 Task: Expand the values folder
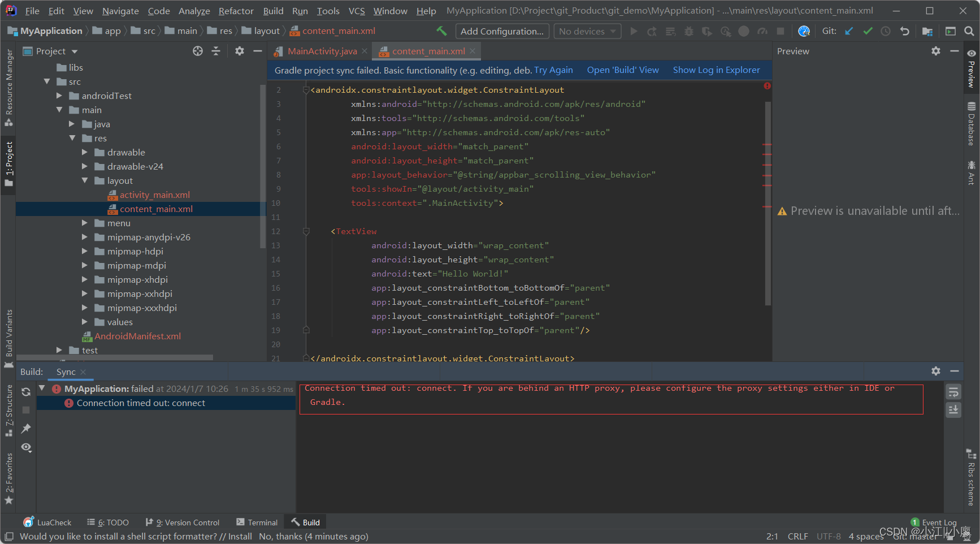coord(85,322)
